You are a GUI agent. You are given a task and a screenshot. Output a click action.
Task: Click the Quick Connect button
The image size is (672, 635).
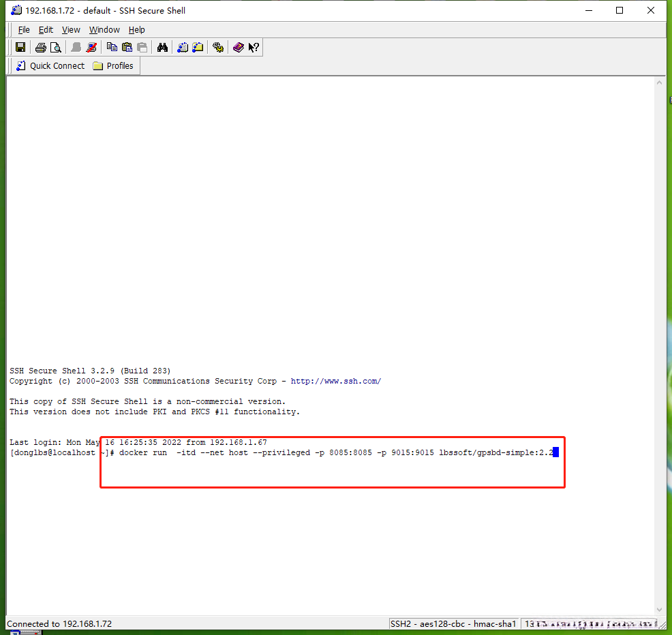[x=50, y=65]
